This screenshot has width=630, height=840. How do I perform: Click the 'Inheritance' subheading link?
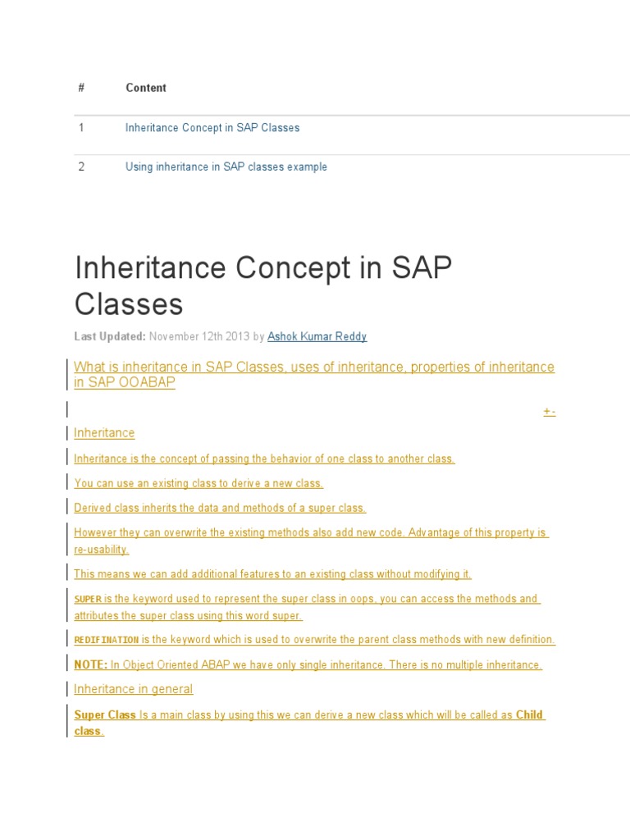[104, 433]
